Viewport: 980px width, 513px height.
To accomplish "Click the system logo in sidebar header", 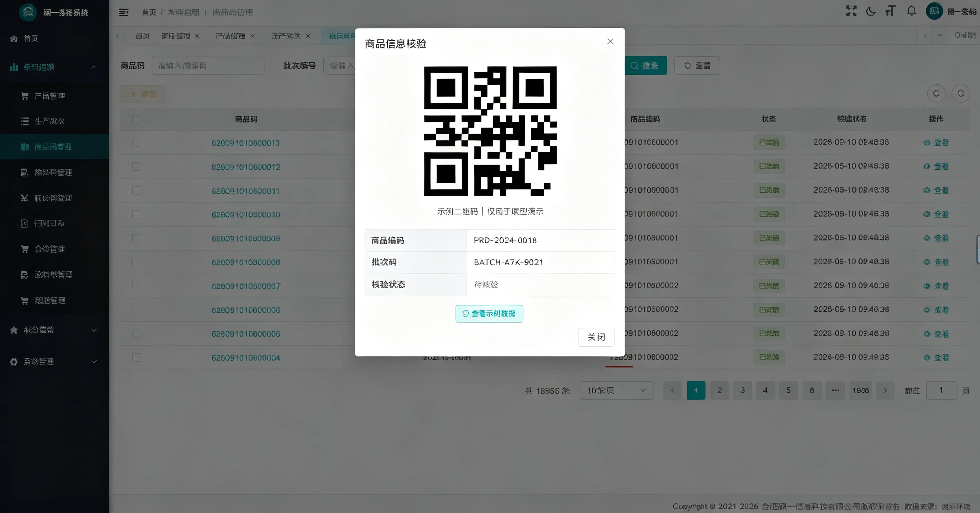I will (28, 12).
